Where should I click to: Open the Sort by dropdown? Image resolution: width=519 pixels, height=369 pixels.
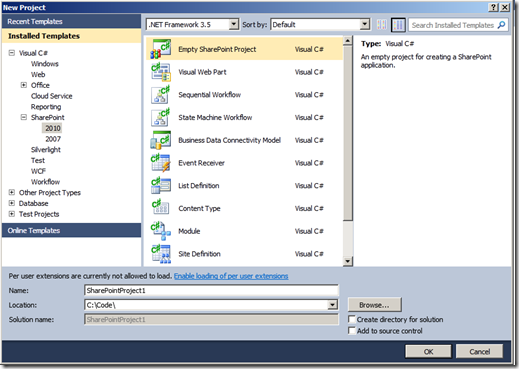coord(365,24)
